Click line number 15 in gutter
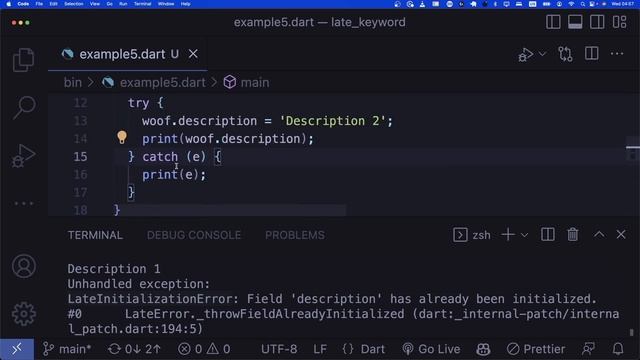 (80, 157)
